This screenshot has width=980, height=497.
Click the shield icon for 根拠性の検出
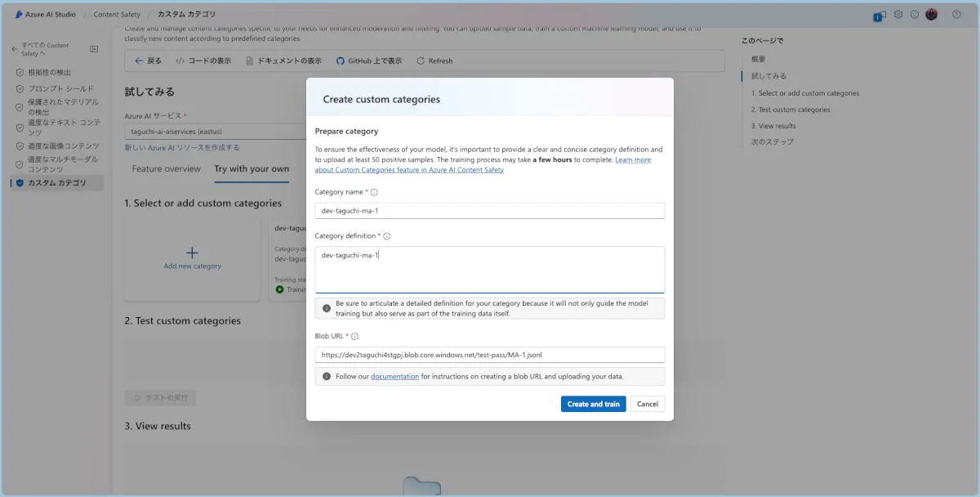[20, 72]
